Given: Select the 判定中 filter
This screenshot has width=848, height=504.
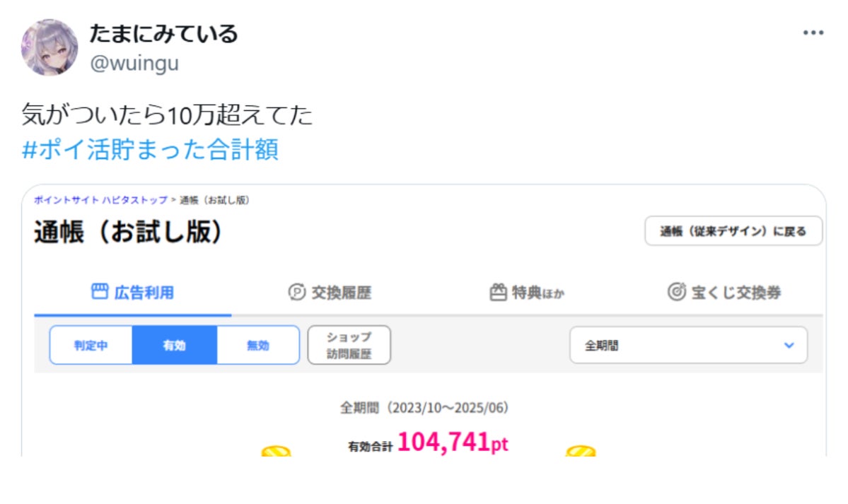Looking at the screenshot, I should (x=91, y=345).
